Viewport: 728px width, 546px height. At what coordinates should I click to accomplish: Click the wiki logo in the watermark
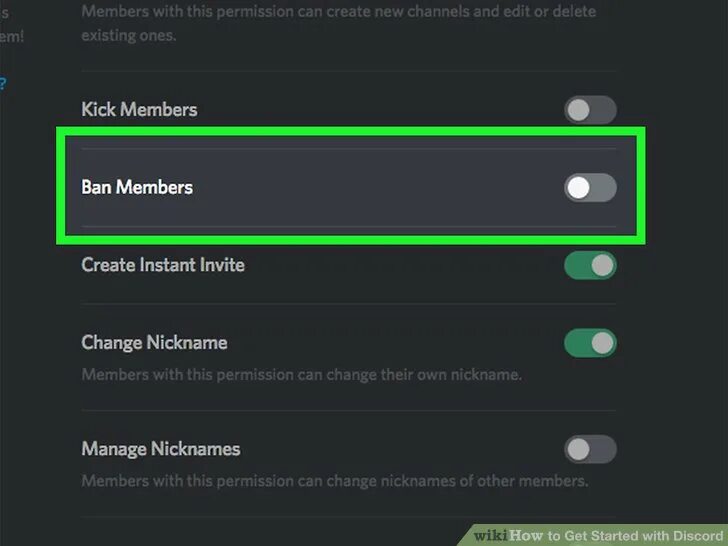[x=490, y=535]
